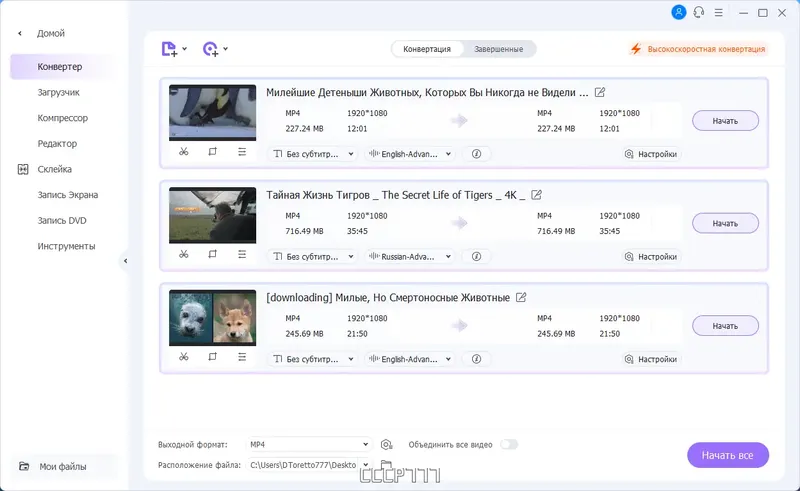The image size is (800, 491).
Task: Open effects menu for Милейшие Детеныши video
Action: [242, 152]
